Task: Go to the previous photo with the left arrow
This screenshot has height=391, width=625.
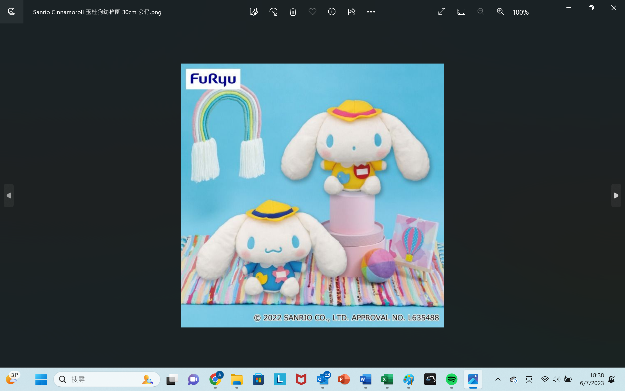Action: pyautogui.click(x=9, y=195)
